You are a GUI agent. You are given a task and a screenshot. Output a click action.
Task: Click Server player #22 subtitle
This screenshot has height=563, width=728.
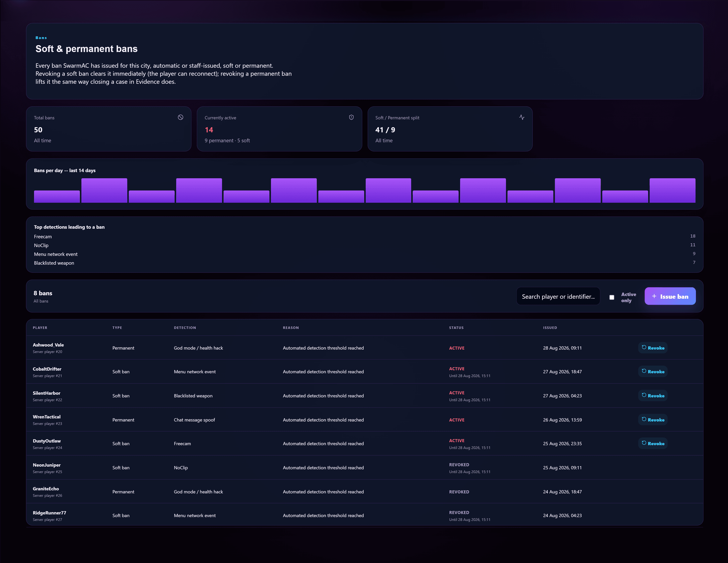47,400
